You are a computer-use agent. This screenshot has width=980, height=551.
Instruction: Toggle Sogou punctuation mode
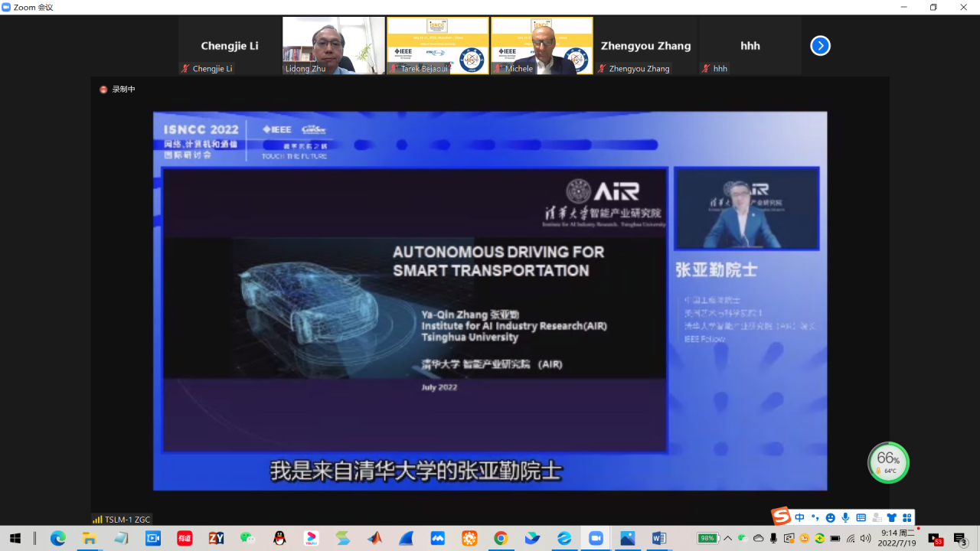[x=815, y=518]
